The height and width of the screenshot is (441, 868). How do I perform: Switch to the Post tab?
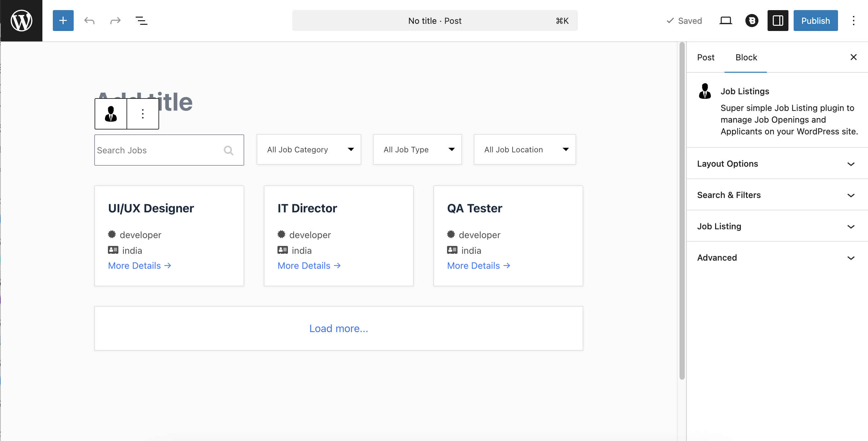point(705,57)
